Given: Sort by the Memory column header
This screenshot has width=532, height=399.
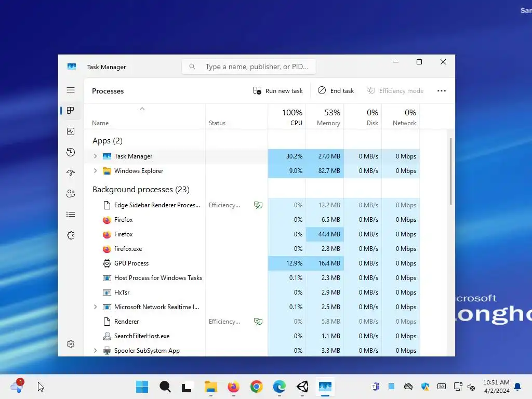Looking at the screenshot, I should click(325, 117).
